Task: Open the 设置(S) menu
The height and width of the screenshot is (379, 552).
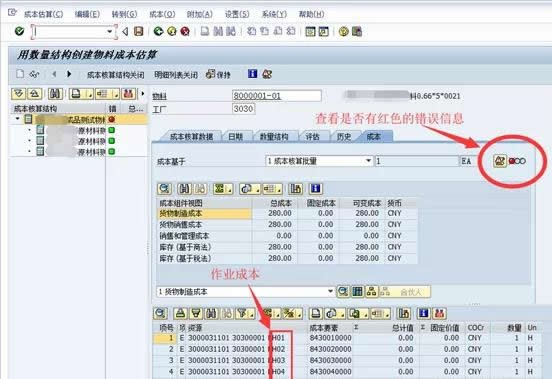Action: pos(237,14)
